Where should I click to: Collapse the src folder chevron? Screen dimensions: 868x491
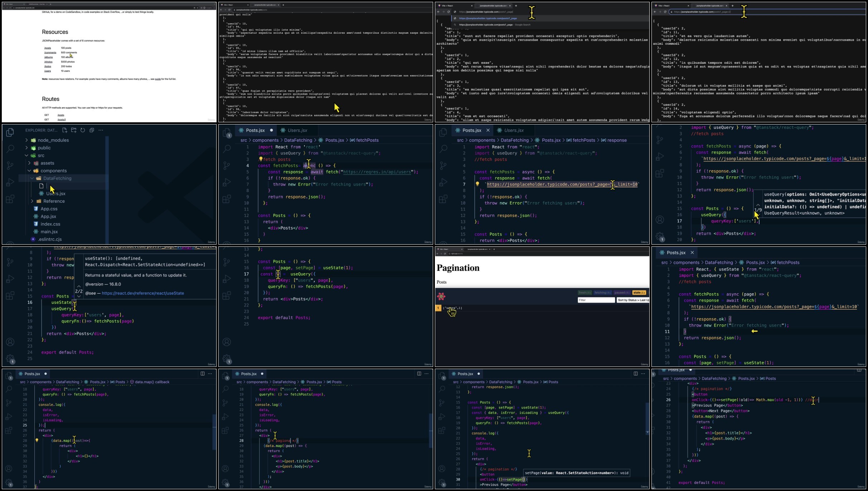click(x=26, y=156)
